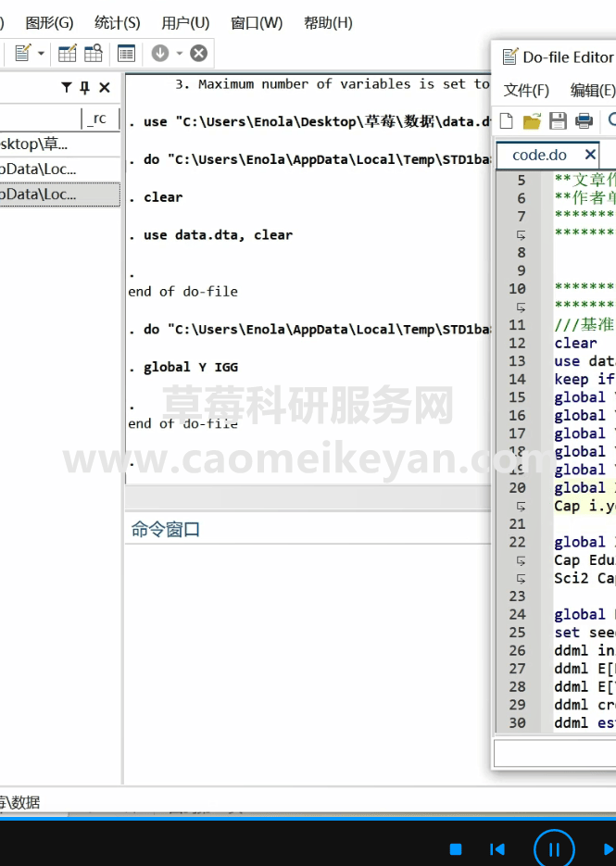Click '. clear' line in results window
This screenshot has width=616, height=866.
click(x=156, y=197)
